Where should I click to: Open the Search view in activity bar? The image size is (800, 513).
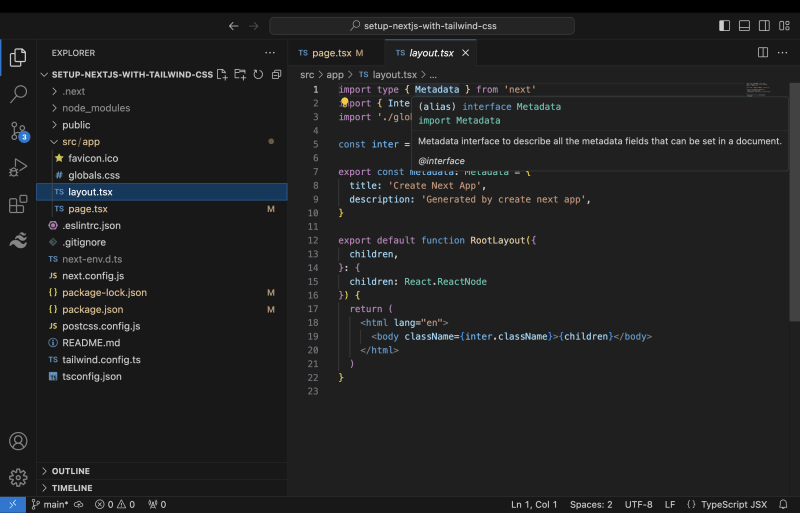tap(18, 94)
